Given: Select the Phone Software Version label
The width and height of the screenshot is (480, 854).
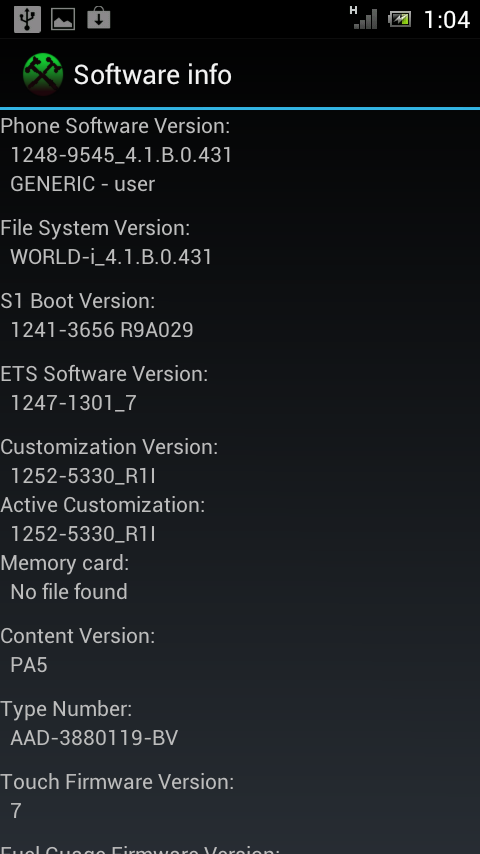Looking at the screenshot, I should (115, 126).
